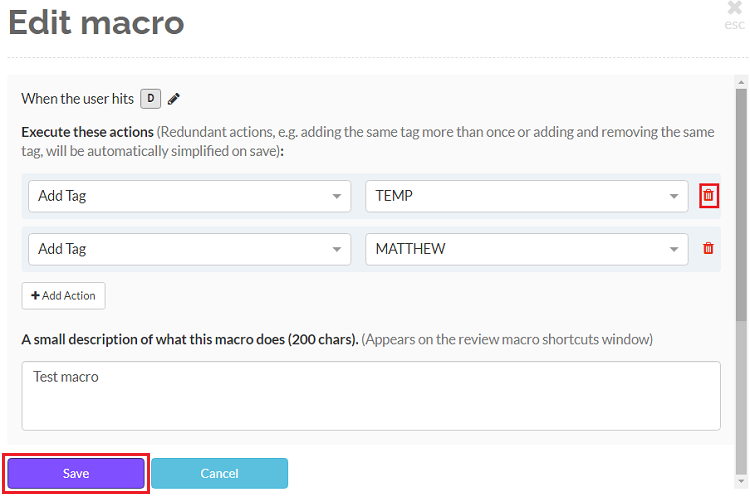Click the bold Execute these actions label

pos(88,132)
